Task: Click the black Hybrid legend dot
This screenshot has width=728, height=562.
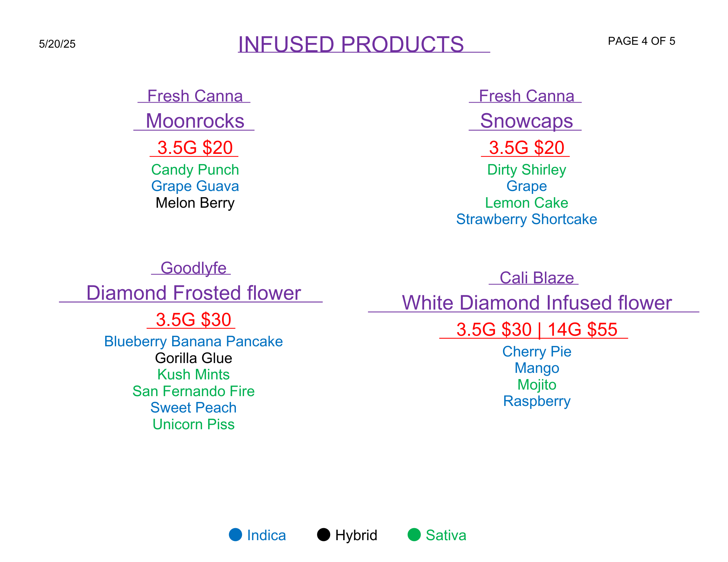Action: pyautogui.click(x=324, y=535)
